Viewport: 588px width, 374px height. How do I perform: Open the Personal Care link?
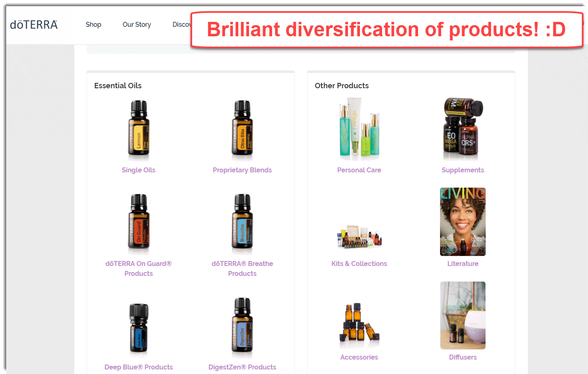pos(359,170)
